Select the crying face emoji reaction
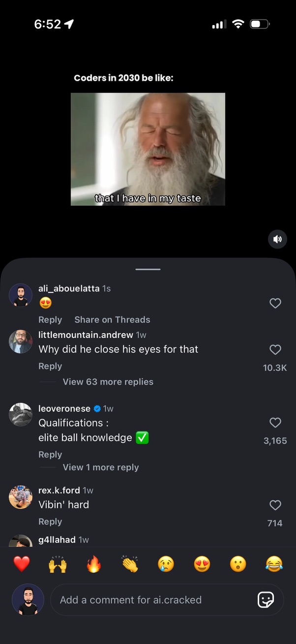 (166, 564)
